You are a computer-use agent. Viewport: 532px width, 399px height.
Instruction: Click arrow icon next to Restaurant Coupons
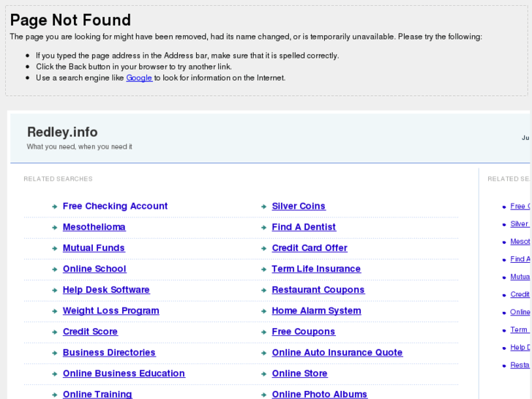pyautogui.click(x=263, y=291)
